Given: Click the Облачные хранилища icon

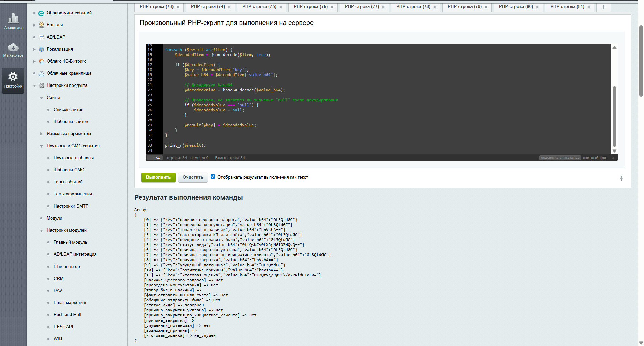Looking at the screenshot, I should pos(41,73).
